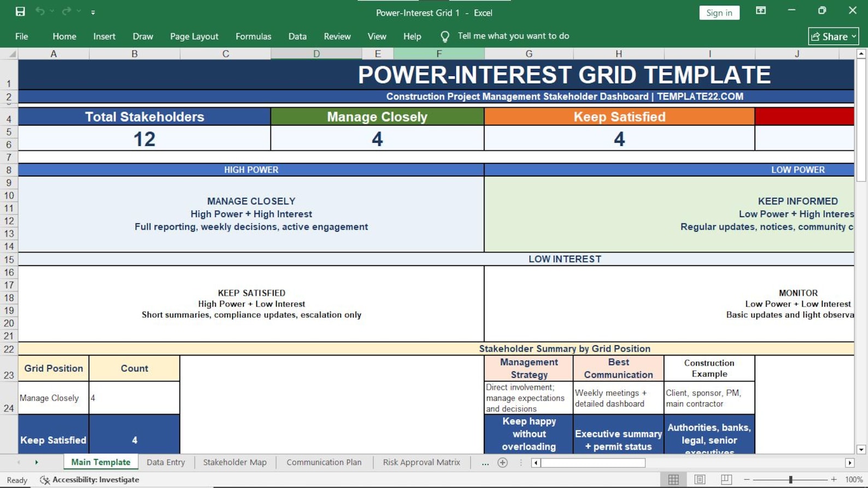Switch to Page Break Preview icon
The image size is (868, 488).
[726, 480]
